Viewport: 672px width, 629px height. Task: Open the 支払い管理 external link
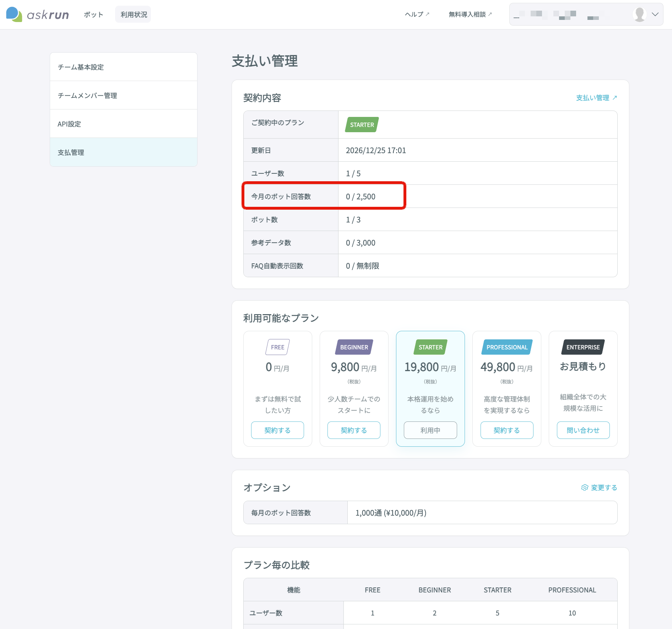pos(597,98)
